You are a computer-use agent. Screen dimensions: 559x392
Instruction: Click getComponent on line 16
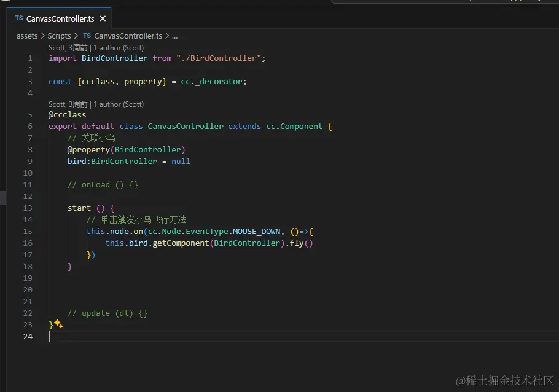click(181, 243)
